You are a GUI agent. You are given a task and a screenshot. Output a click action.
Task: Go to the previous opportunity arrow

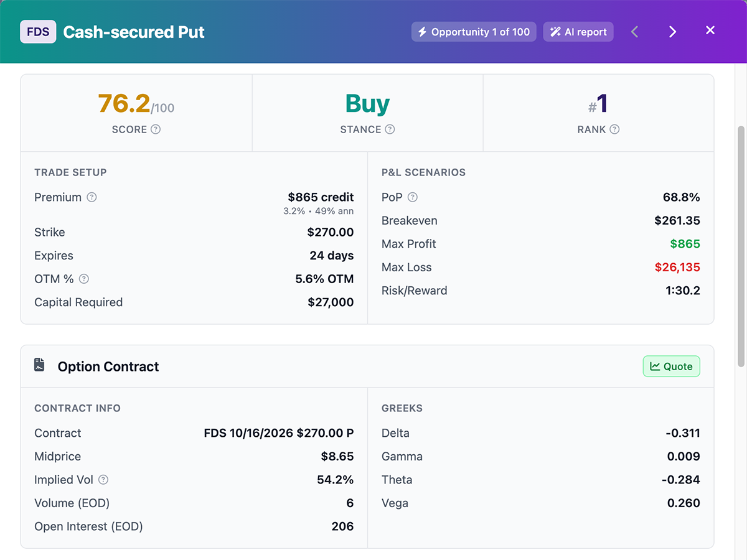click(x=635, y=32)
